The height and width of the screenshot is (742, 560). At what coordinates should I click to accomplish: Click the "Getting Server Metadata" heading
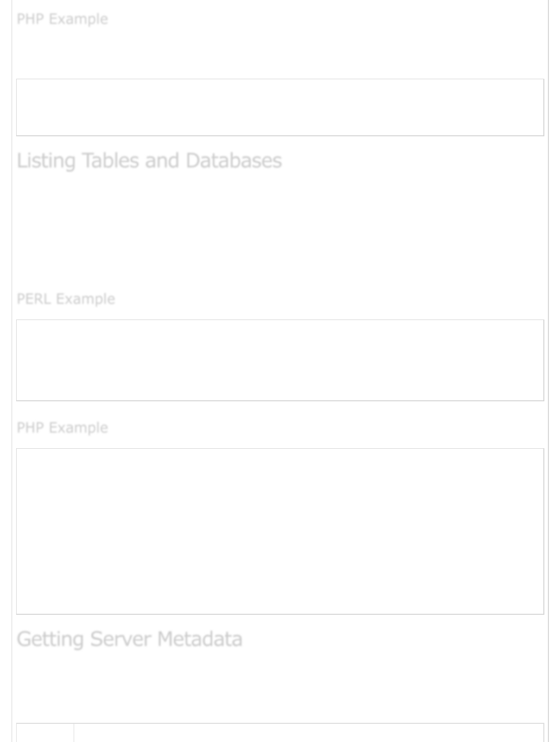click(x=129, y=639)
